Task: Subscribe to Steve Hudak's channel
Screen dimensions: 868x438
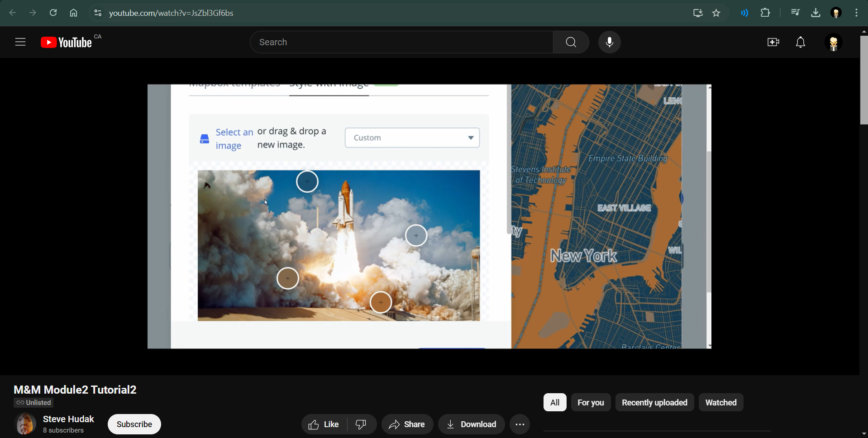Action: tap(134, 424)
